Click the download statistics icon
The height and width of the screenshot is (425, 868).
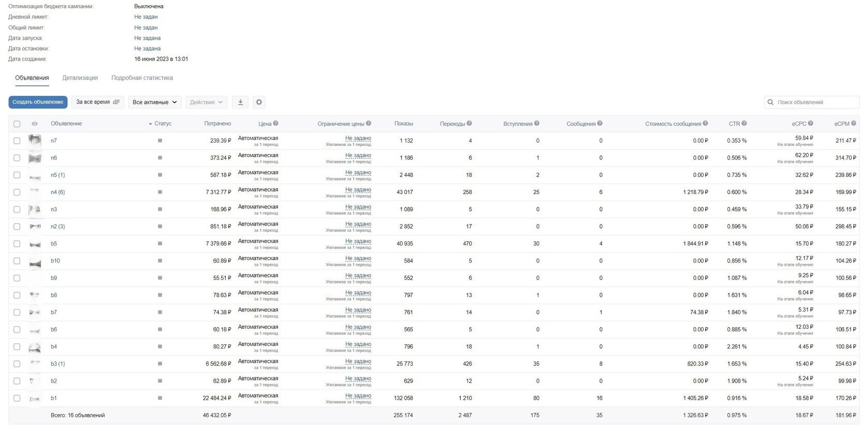point(240,102)
